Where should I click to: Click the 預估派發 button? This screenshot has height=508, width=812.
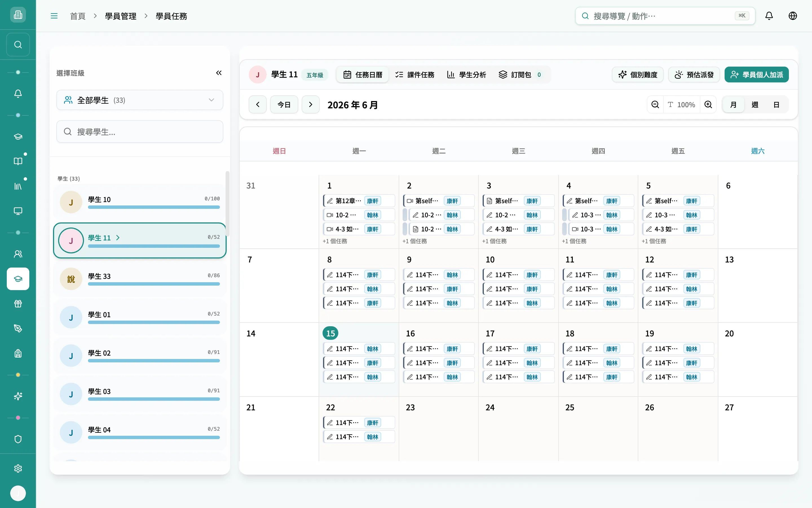coord(694,75)
